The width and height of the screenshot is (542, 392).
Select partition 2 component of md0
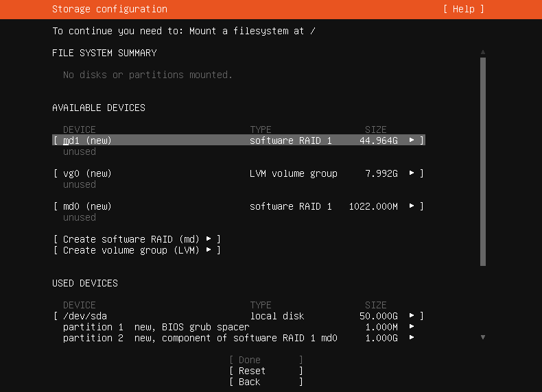[239, 338]
